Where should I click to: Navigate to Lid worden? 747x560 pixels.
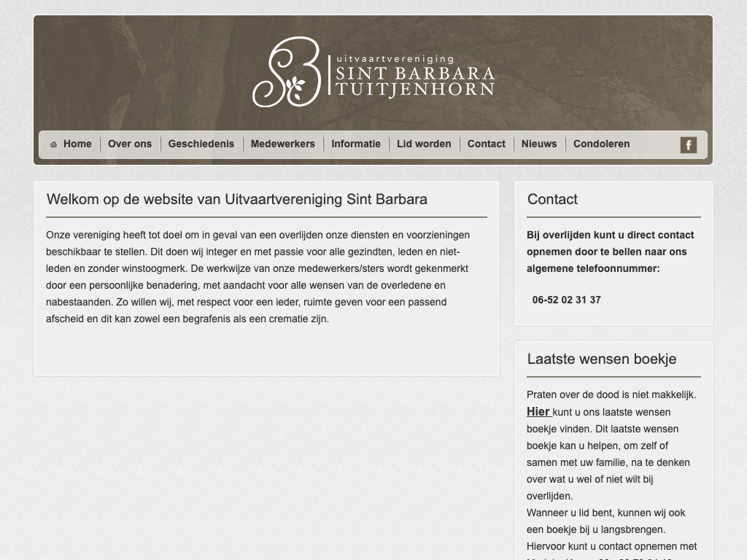click(424, 144)
